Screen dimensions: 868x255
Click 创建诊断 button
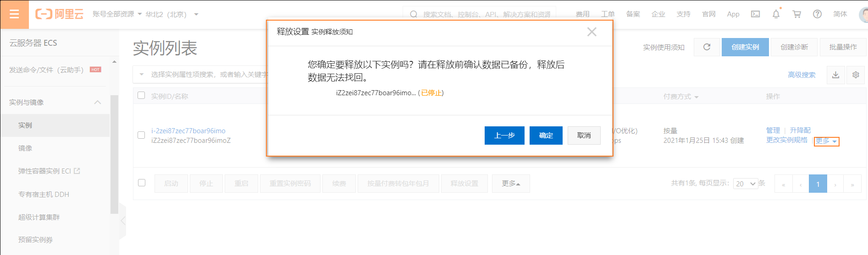point(794,47)
